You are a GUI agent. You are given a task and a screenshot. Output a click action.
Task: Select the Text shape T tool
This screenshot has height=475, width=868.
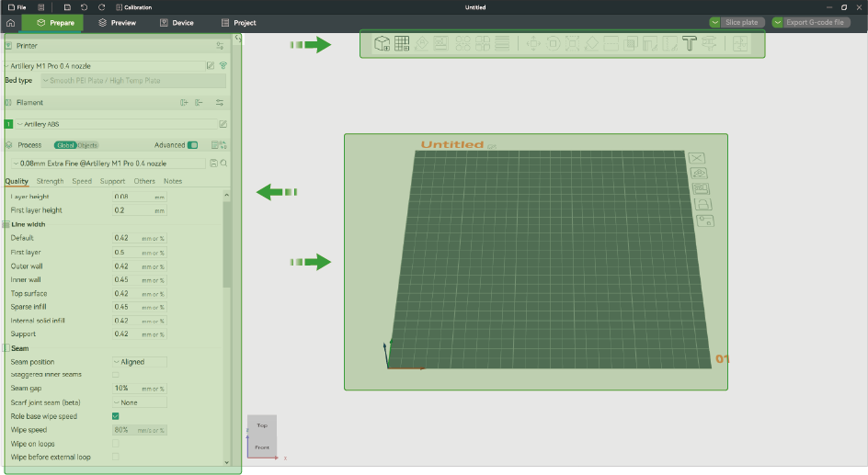point(690,44)
